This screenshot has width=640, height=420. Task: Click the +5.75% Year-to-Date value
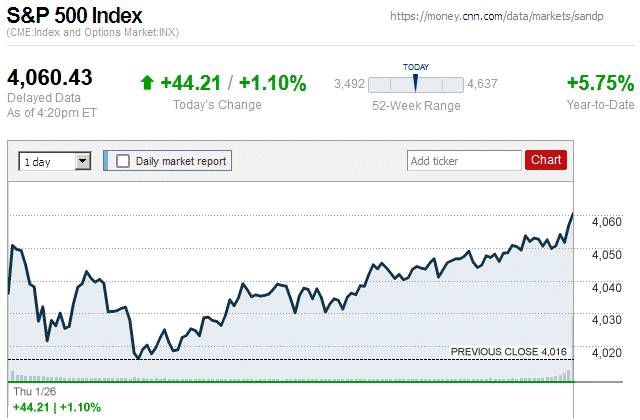[600, 83]
